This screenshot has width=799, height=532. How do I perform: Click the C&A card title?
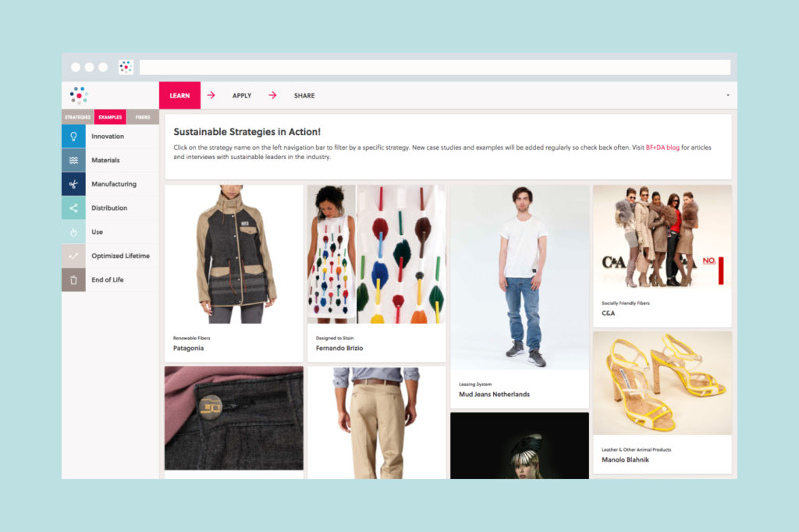(609, 313)
